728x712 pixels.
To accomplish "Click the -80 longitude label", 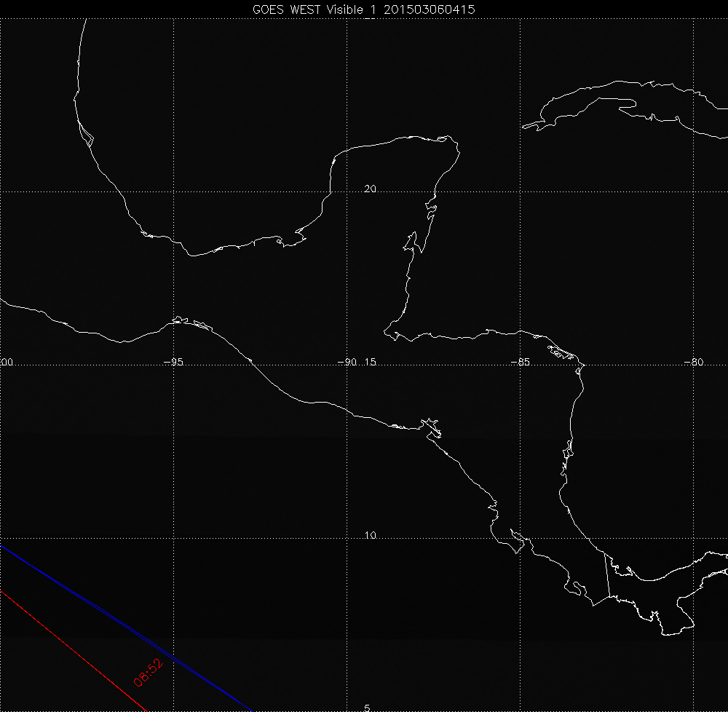I will click(x=694, y=362).
